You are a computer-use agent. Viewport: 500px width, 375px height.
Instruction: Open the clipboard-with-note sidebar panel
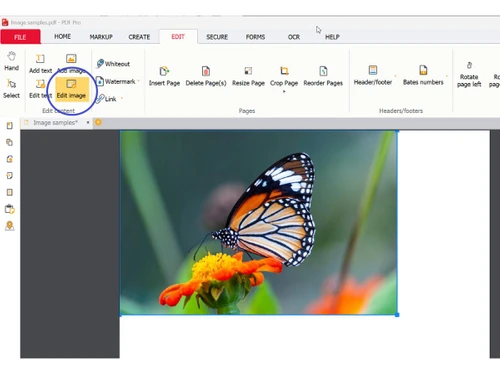(x=10, y=209)
